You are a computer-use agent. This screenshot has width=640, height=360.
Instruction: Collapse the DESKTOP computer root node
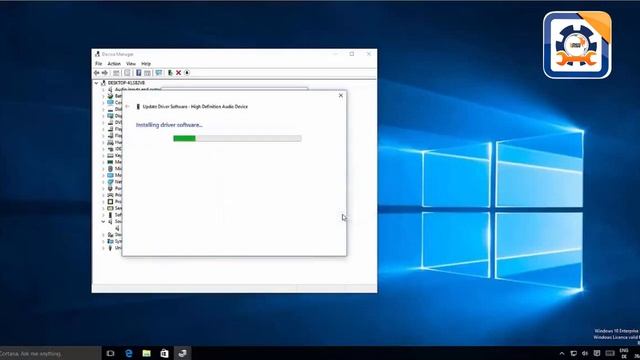96,83
